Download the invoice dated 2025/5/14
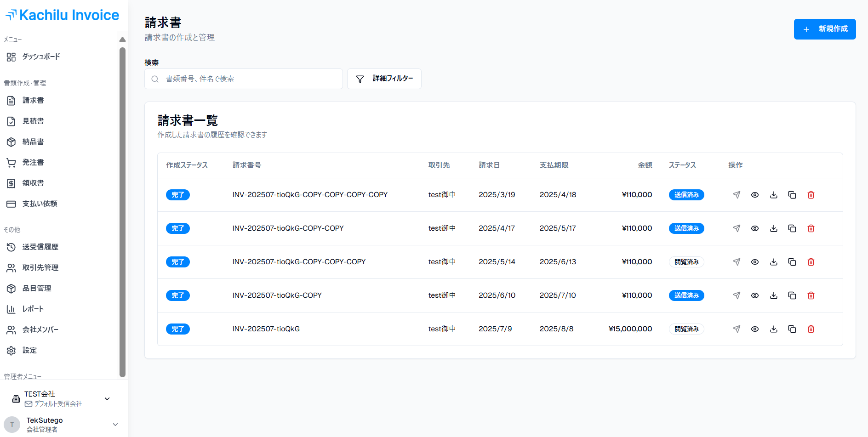This screenshot has height=437, width=868. tap(774, 262)
